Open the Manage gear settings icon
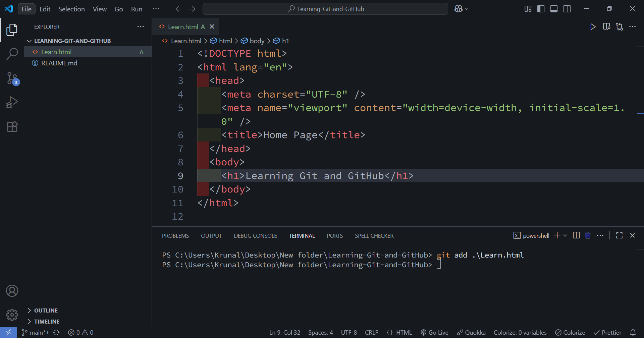The width and height of the screenshot is (644, 338). pyautogui.click(x=12, y=315)
